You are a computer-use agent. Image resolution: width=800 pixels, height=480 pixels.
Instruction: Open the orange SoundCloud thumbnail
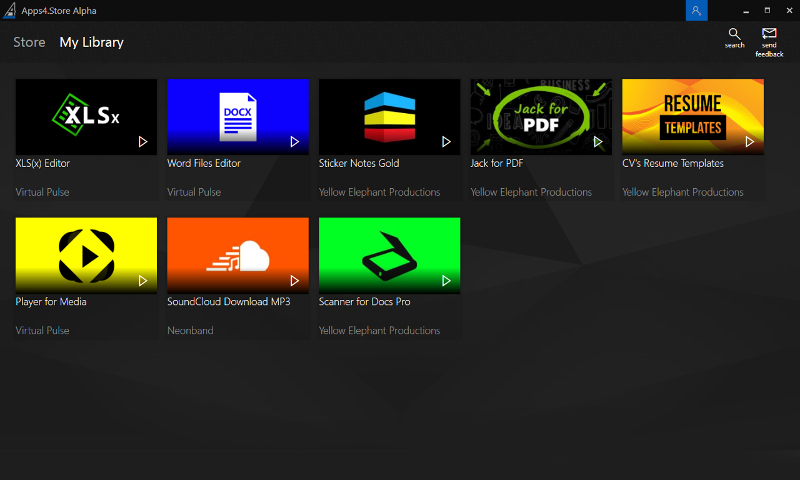coord(238,256)
